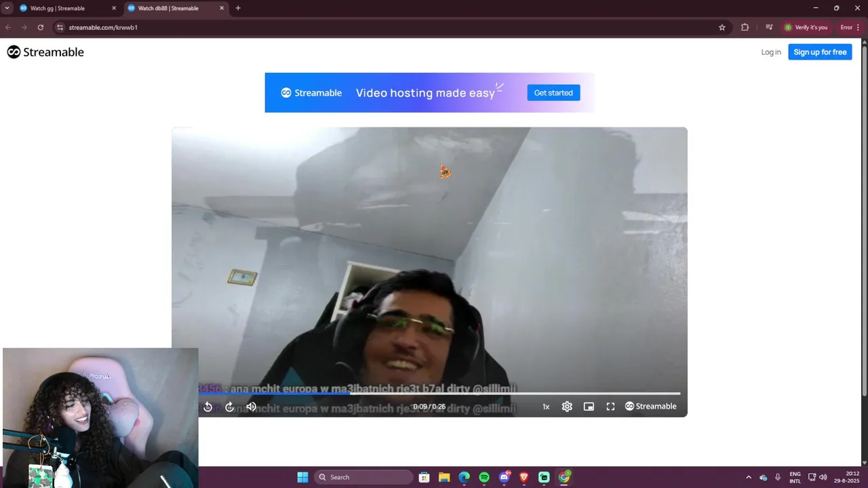Enable picture-in-picture mode in player
The width and height of the screenshot is (868, 488).
pos(589,407)
